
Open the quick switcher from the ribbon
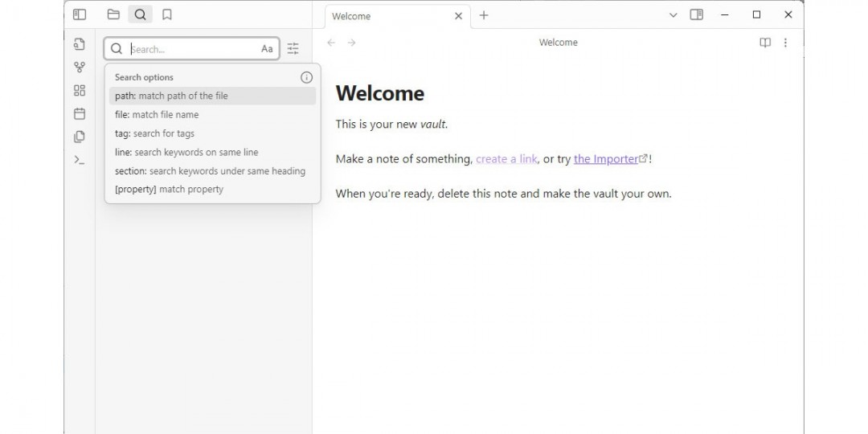(80, 44)
